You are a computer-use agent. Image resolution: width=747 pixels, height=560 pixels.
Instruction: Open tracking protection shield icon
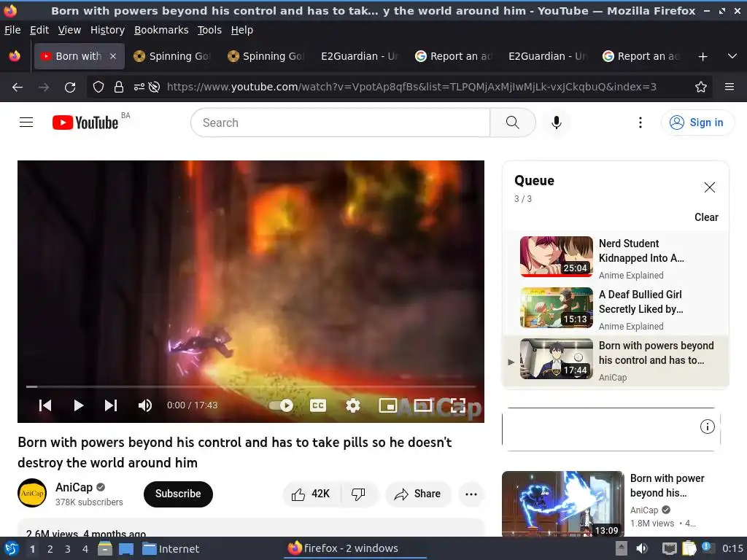(x=98, y=87)
